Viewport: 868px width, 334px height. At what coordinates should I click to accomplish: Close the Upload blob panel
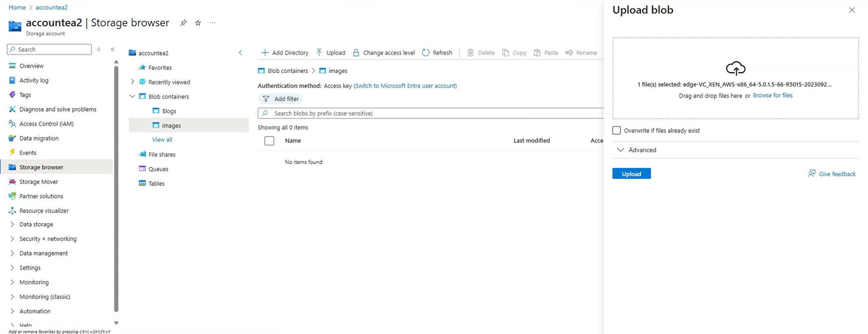coord(852,10)
